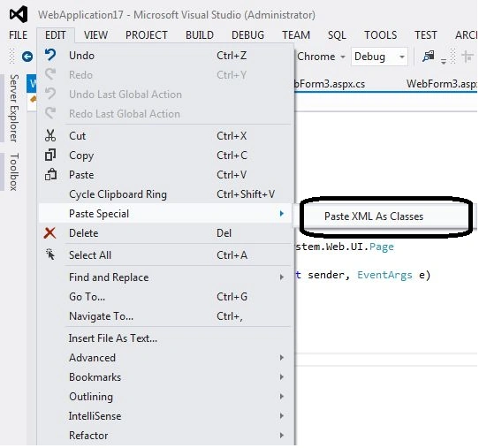The width and height of the screenshot is (479, 448).
Task: Click the Paste clipboard icon
Action: [50, 174]
